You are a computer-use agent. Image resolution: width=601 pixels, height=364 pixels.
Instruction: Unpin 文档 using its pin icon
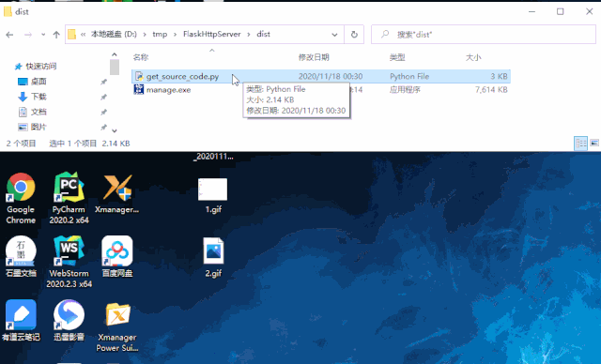[103, 113]
